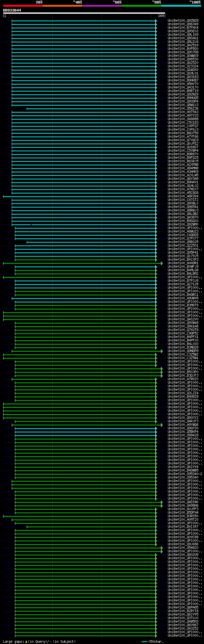Image resolution: width=204 pixels, height=644 pixels.
Task: Select the label UniRef100_B0WFJ9
Action: point(183,267)
